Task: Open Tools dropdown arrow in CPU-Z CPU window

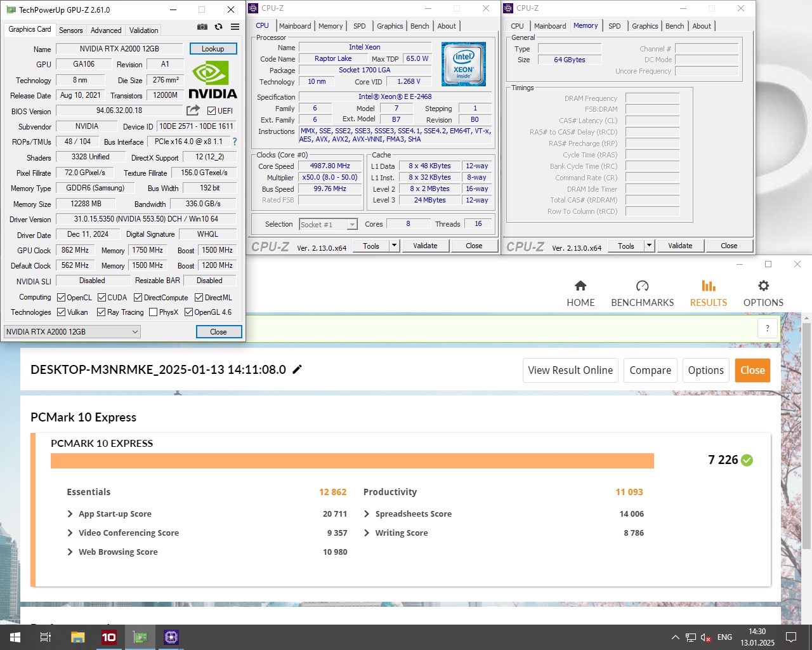Action: (x=394, y=246)
